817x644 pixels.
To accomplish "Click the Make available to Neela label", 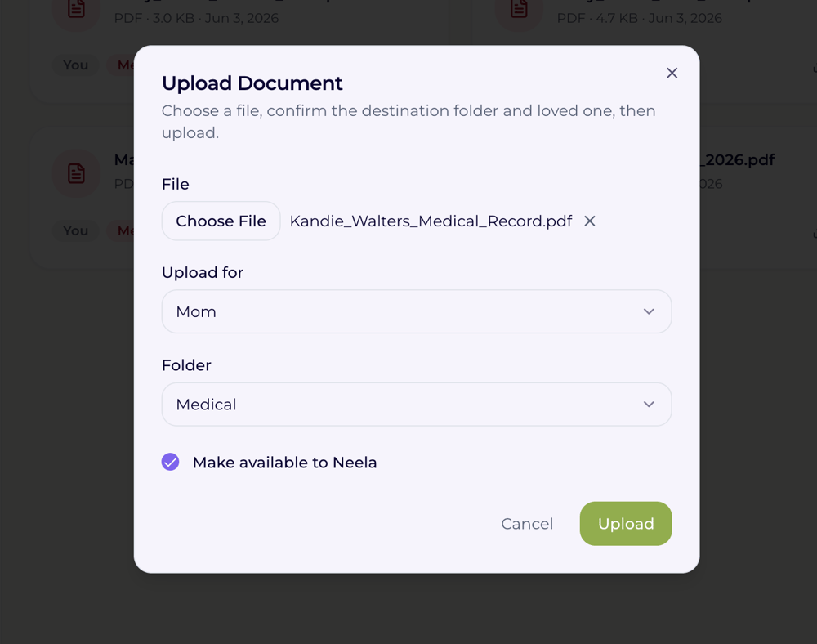I will coord(284,462).
